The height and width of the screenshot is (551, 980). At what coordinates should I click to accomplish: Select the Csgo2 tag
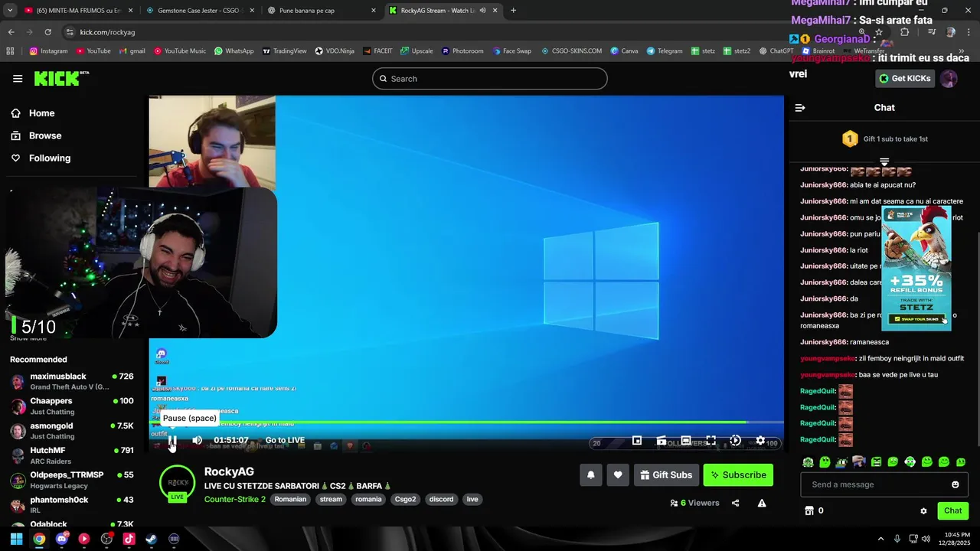[x=405, y=499]
